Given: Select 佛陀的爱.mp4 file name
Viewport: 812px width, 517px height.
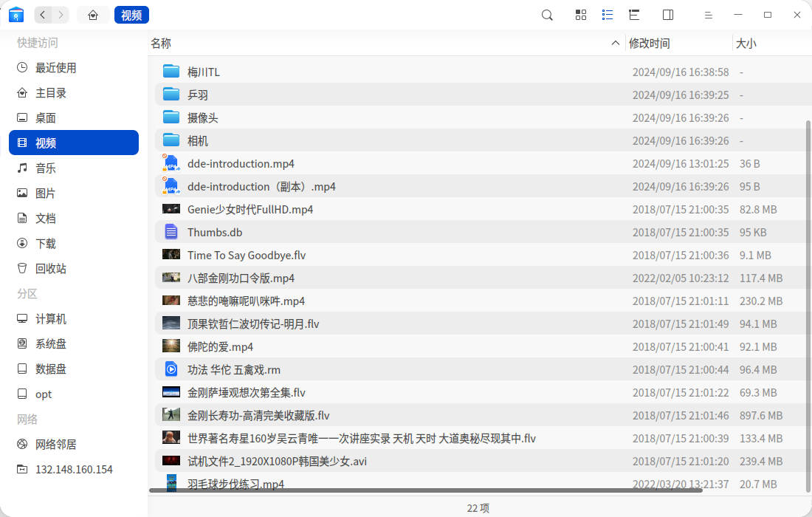Looking at the screenshot, I should pos(220,346).
